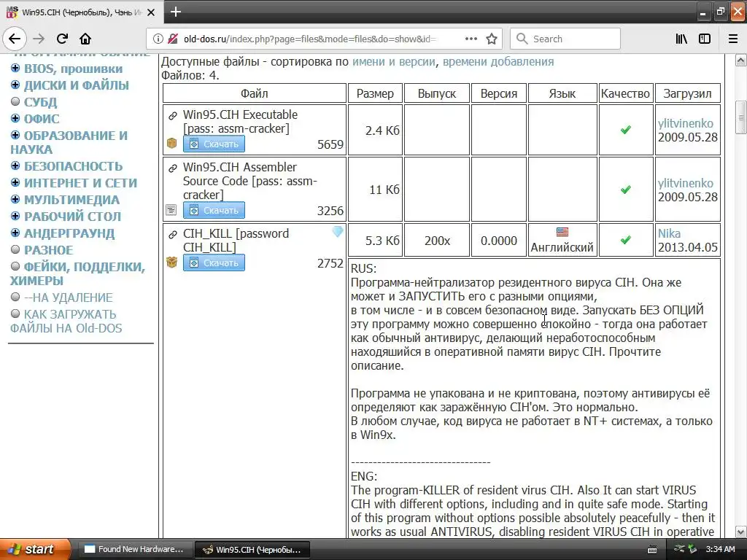Click the forward navigation arrow
Viewport: 747px width, 560px height.
point(39,39)
